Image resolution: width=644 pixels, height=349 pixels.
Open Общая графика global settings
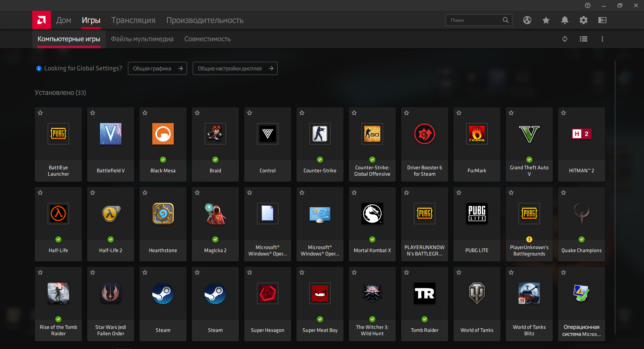(x=157, y=68)
